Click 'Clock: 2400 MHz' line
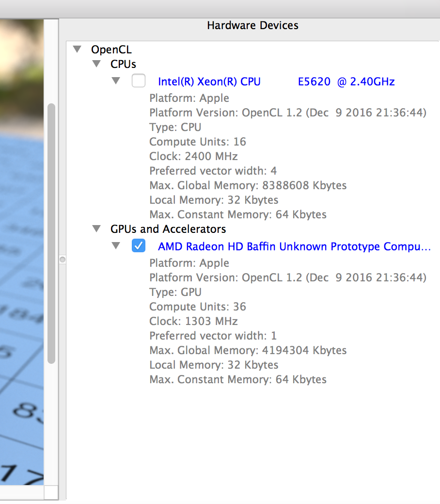 coord(193,156)
